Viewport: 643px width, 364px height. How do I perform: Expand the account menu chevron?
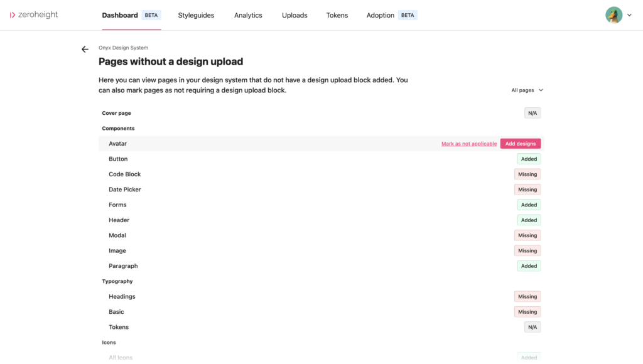629,15
